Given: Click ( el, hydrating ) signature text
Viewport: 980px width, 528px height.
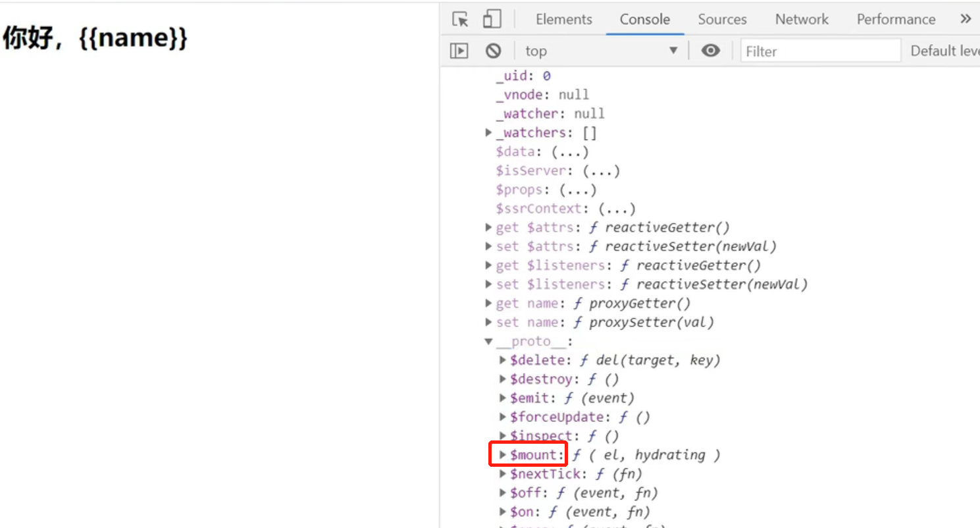Looking at the screenshot, I should coord(654,455).
